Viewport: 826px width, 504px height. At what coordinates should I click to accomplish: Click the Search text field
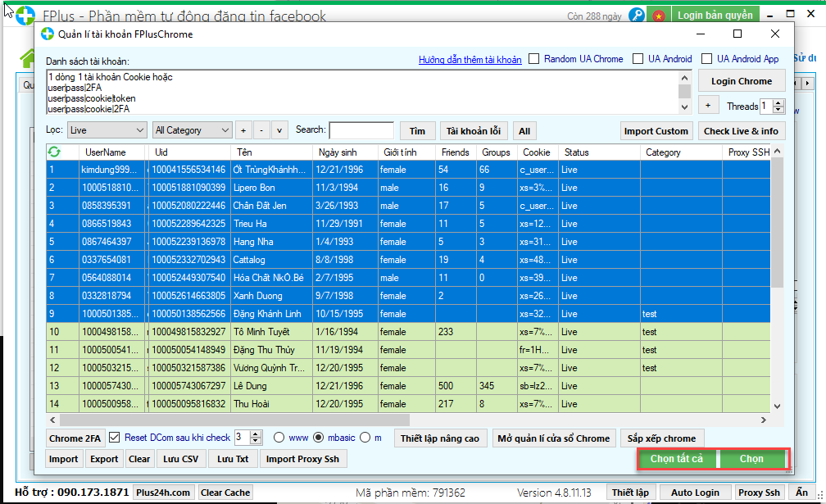click(361, 130)
